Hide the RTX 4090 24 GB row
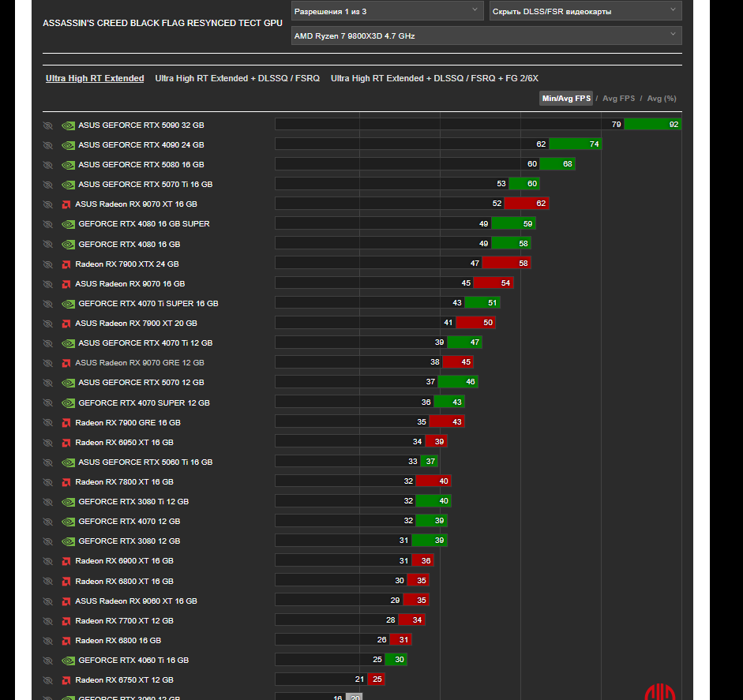This screenshot has width=743, height=700. (48, 145)
